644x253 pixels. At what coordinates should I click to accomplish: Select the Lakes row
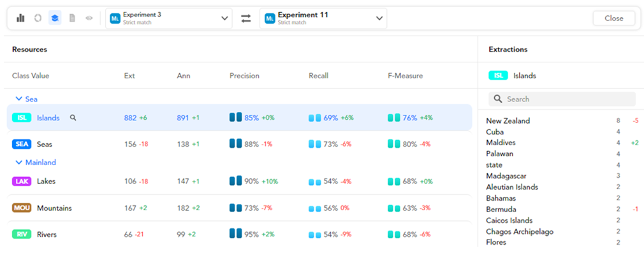click(240, 181)
